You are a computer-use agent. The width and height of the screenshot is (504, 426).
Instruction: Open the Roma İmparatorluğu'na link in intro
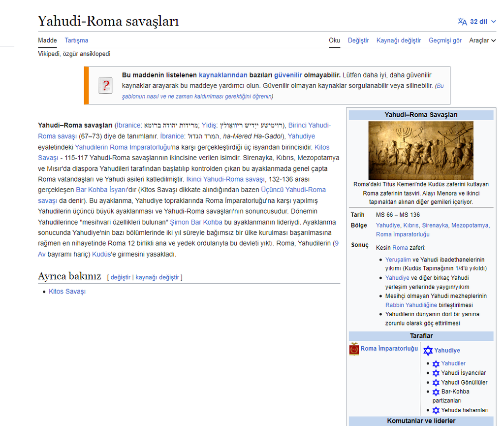(x=140, y=147)
